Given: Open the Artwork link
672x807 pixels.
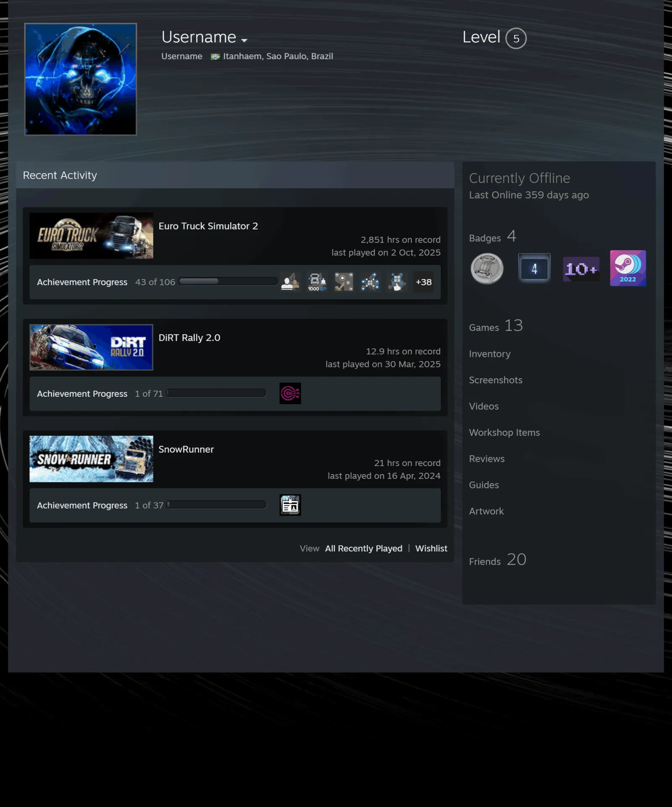Looking at the screenshot, I should [486, 512].
